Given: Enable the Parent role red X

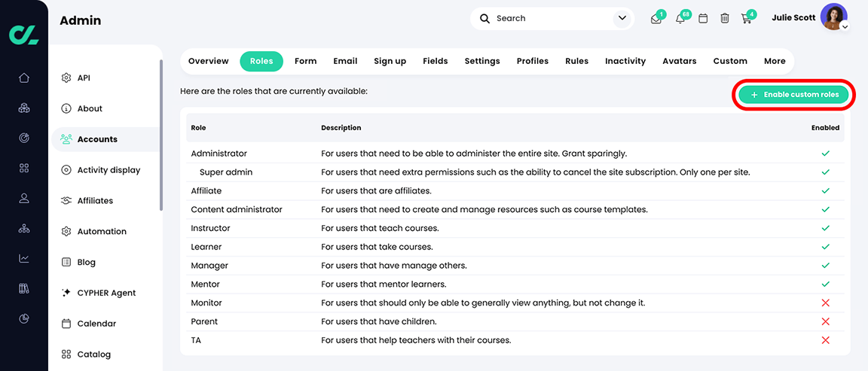Looking at the screenshot, I should [825, 321].
